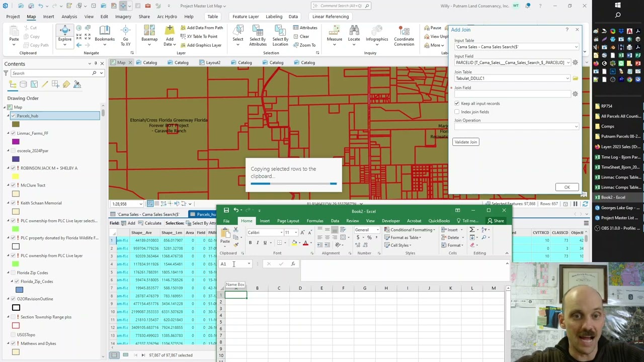Open the Analysis ribbon tab
Image resolution: width=644 pixels, height=362 pixels.
click(x=69, y=17)
